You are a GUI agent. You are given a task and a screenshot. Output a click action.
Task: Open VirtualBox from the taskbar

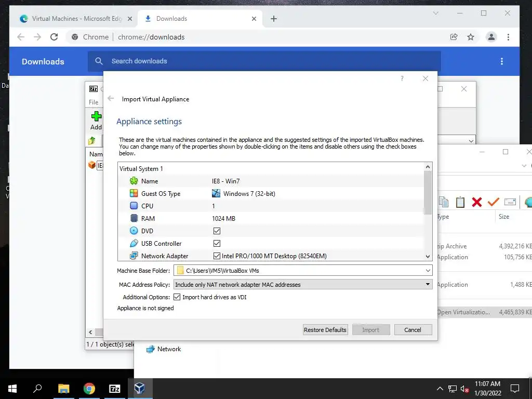pos(139,388)
